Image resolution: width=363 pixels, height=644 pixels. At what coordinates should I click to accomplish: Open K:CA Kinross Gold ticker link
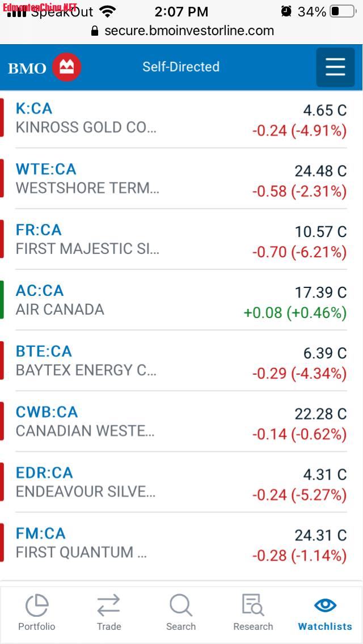(x=34, y=108)
